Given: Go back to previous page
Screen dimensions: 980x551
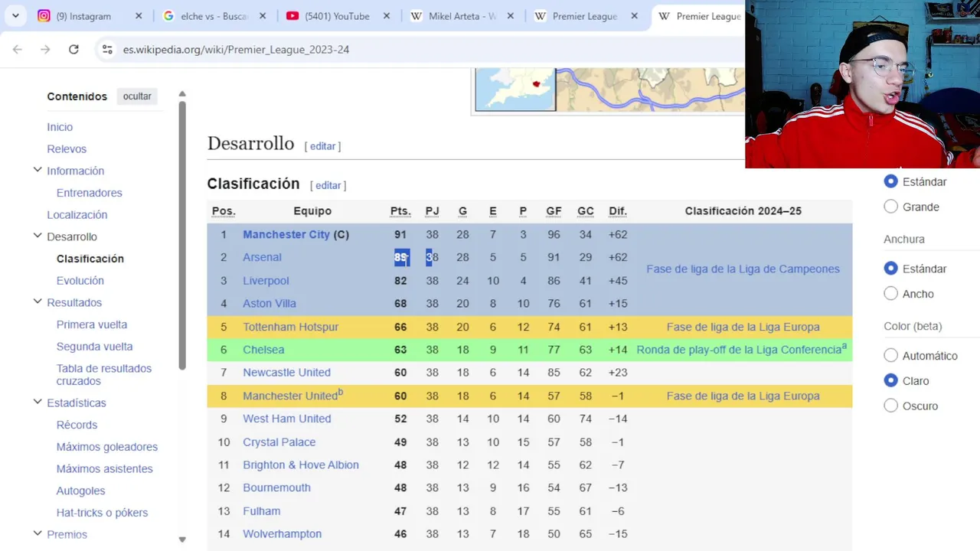Looking at the screenshot, I should pos(18,49).
